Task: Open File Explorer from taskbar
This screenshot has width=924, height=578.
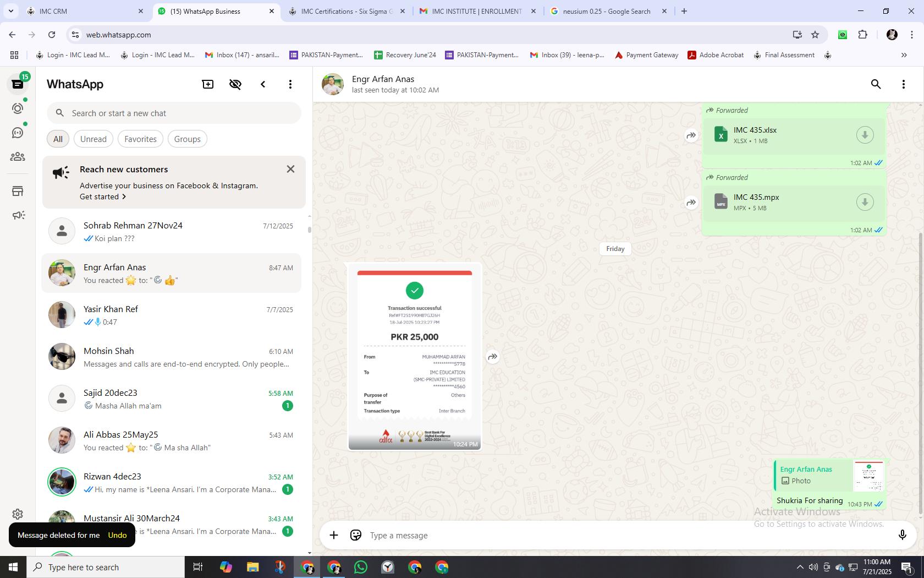Action: (x=252, y=567)
